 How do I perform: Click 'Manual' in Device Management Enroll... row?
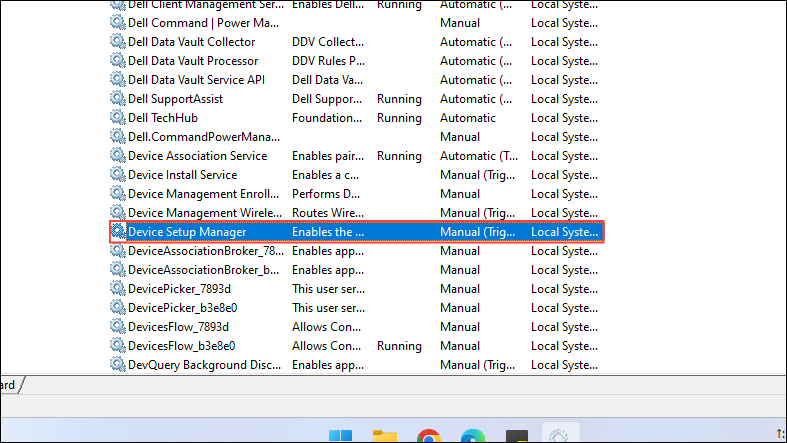[x=460, y=194]
